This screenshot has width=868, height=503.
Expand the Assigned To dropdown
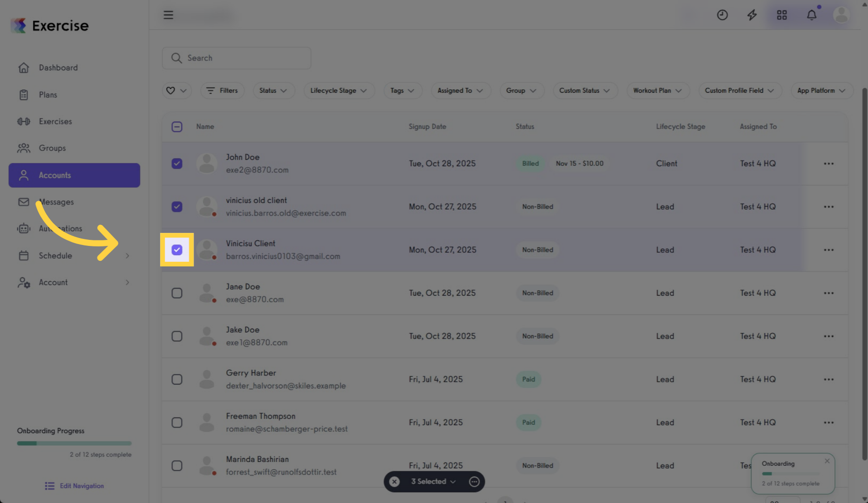tap(461, 90)
